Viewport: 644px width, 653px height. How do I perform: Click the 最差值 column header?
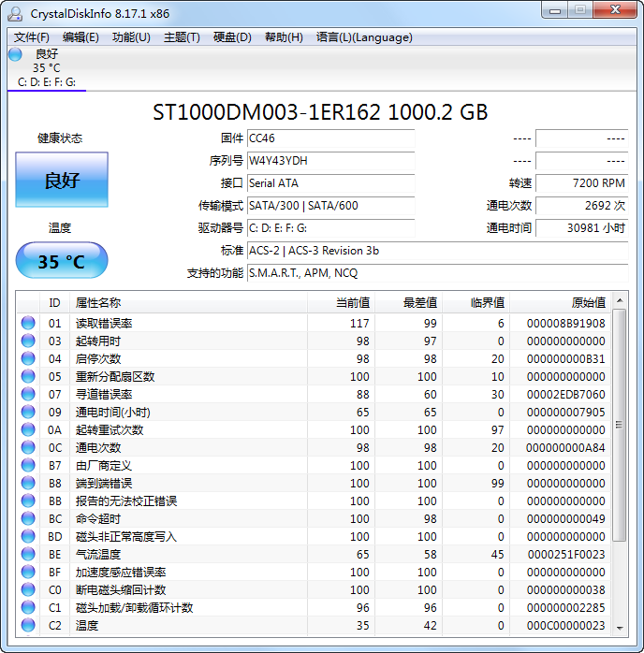[409, 303]
